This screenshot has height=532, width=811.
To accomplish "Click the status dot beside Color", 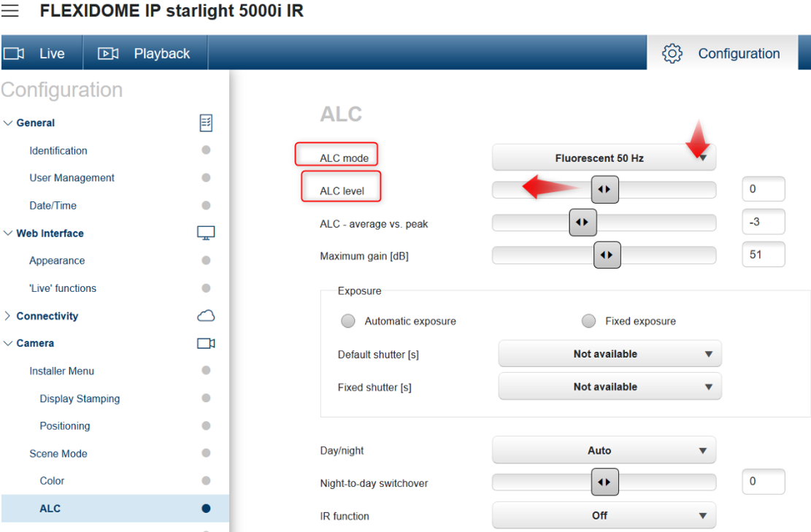I will pos(206,480).
